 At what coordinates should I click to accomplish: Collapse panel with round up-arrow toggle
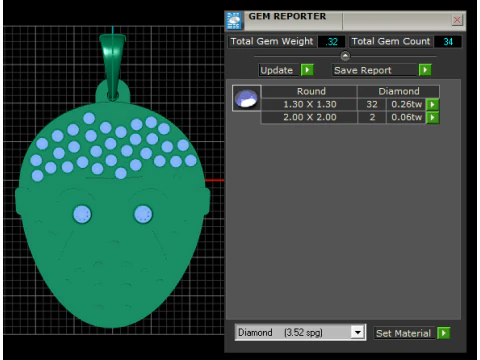[x=345, y=56]
